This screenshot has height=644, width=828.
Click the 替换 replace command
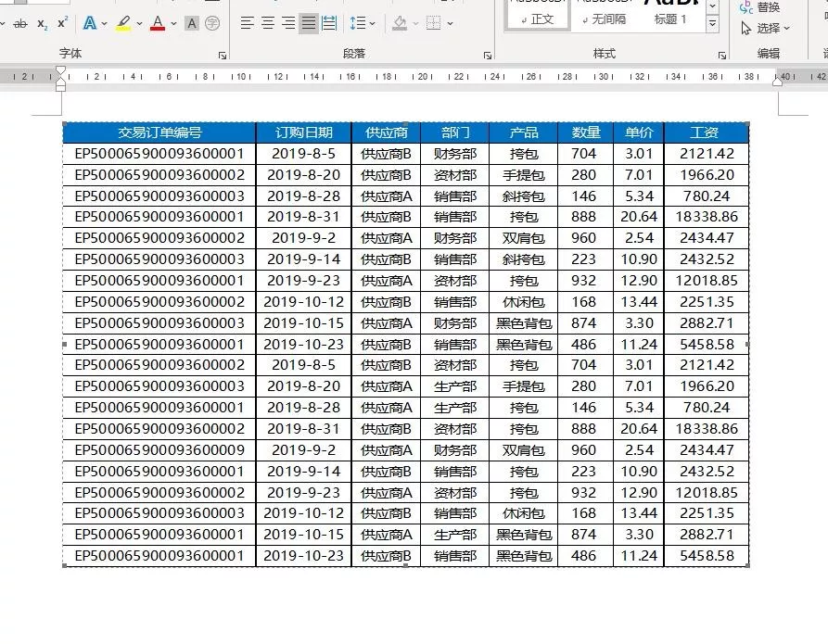(x=771, y=6)
